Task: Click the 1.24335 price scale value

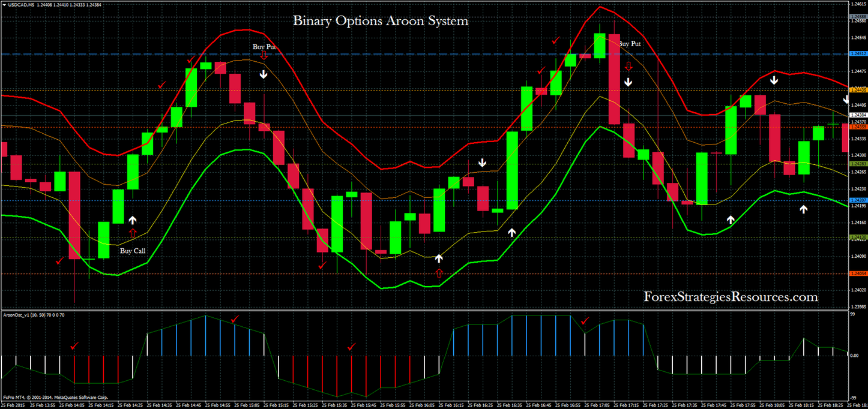Action: coord(859,139)
